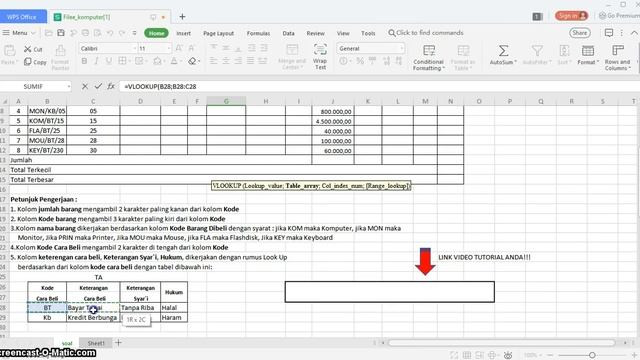Toggle Wrap Text
Image resolution: width=640 pixels, height=360 pixels.
(320, 57)
